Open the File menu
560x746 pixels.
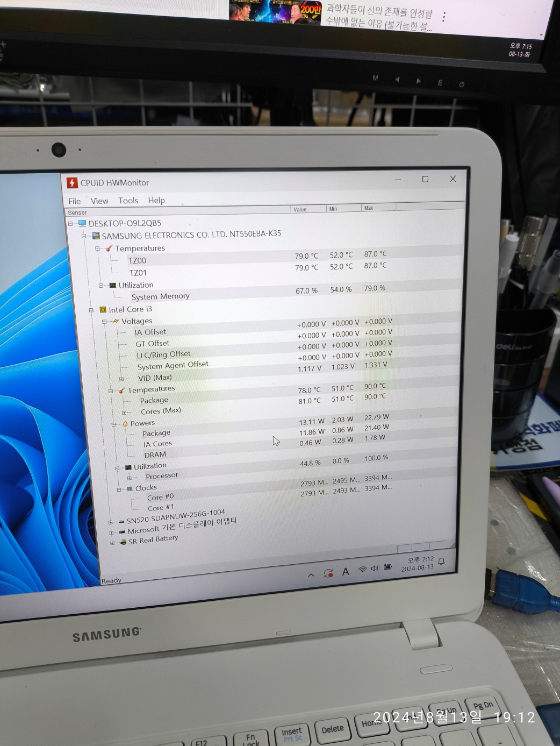point(74,201)
